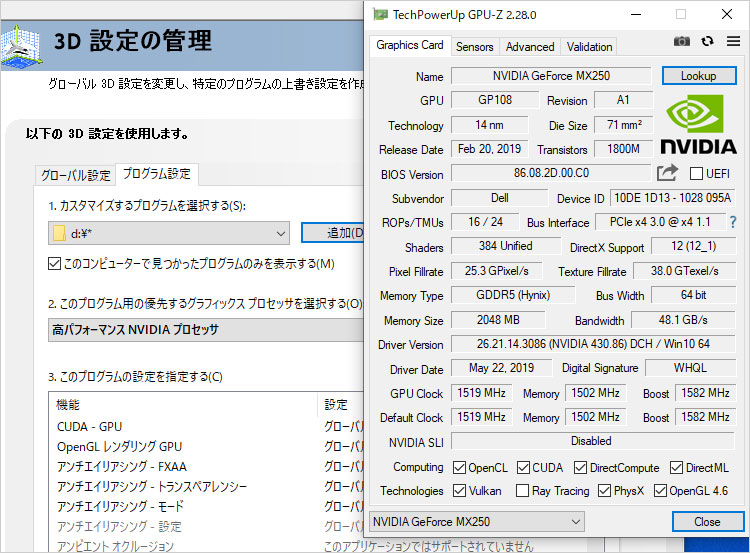Click the folder icon beside d:¥*
The height and width of the screenshot is (553, 750).
point(59,233)
